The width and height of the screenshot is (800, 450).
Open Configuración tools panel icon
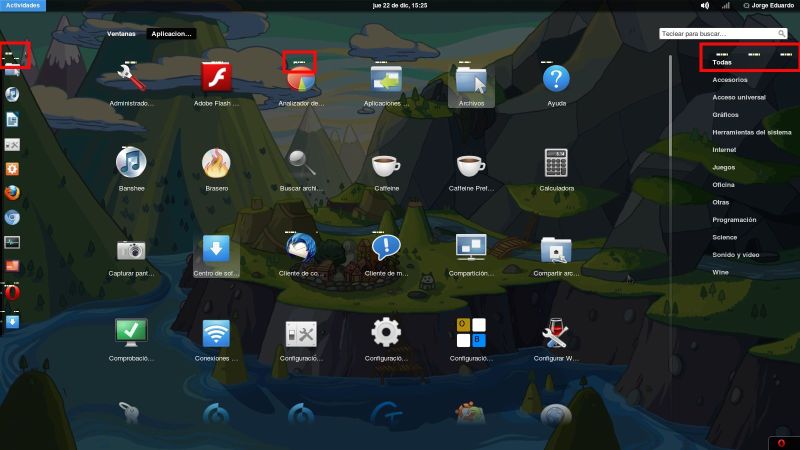coord(301,334)
